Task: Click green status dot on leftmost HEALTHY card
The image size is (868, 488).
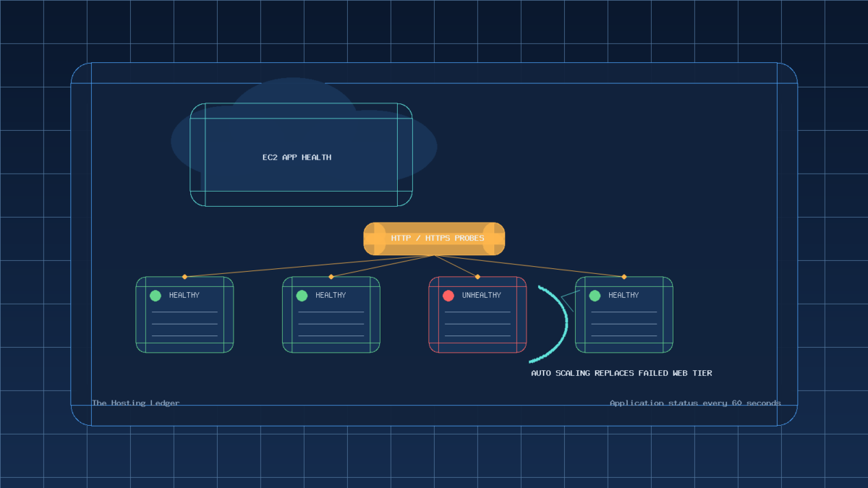Action: tap(156, 296)
